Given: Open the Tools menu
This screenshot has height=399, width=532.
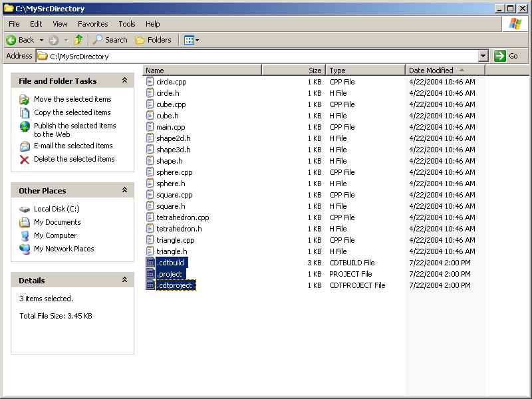Looking at the screenshot, I should [127, 24].
